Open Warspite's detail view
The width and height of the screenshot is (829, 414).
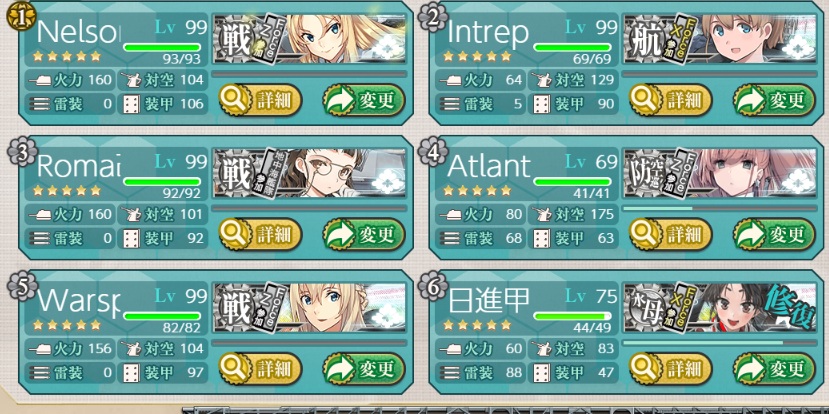click(260, 369)
